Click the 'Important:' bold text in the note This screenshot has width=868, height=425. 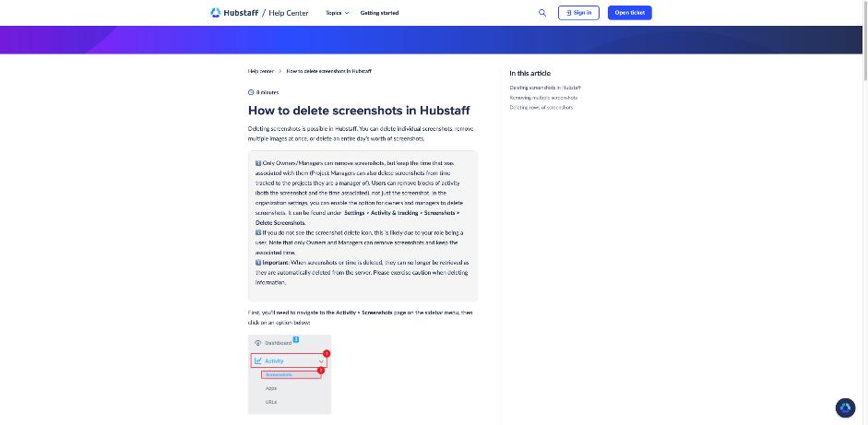pyautogui.click(x=276, y=263)
